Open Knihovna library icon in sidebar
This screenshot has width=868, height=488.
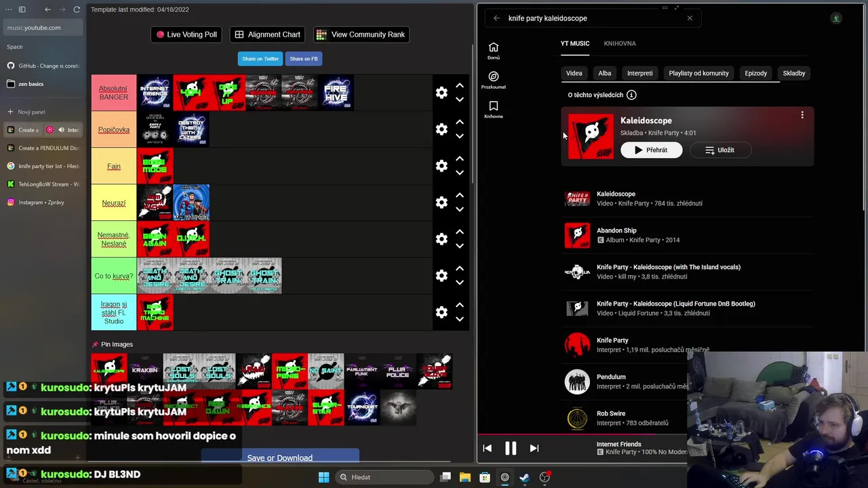pyautogui.click(x=494, y=109)
